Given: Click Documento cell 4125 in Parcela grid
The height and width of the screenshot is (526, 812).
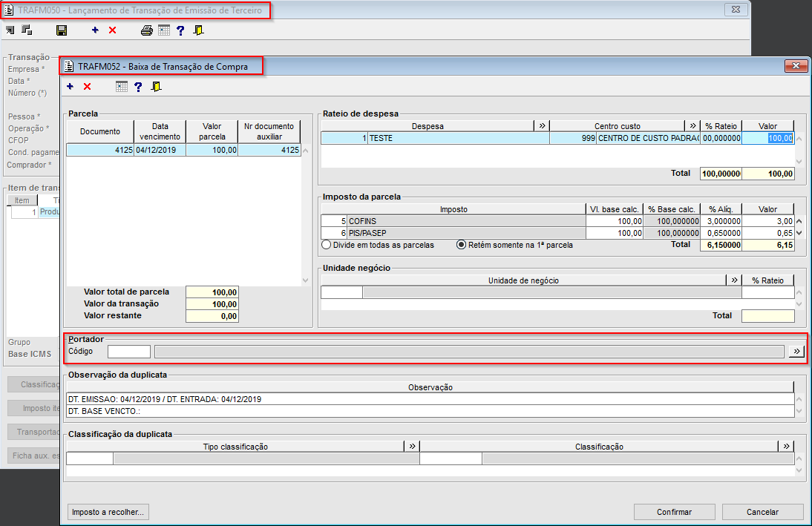Looking at the screenshot, I should tap(100, 150).
